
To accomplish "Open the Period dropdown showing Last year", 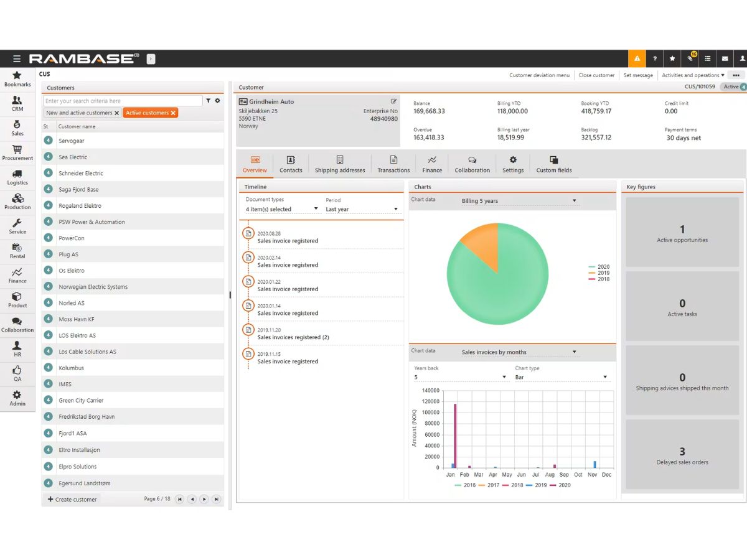I will (x=362, y=209).
